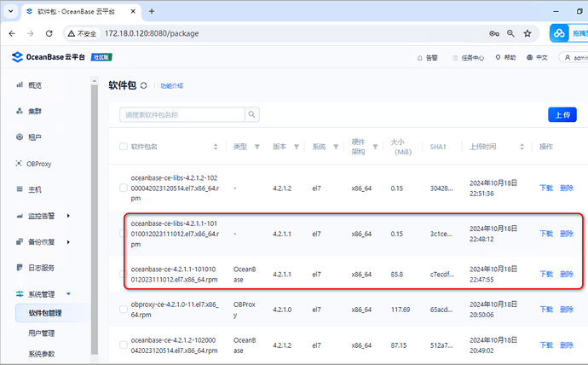The width and height of the screenshot is (588, 365).
Task: Delete oceanbase-ce-4.2.1.1 package
Action: pos(567,275)
